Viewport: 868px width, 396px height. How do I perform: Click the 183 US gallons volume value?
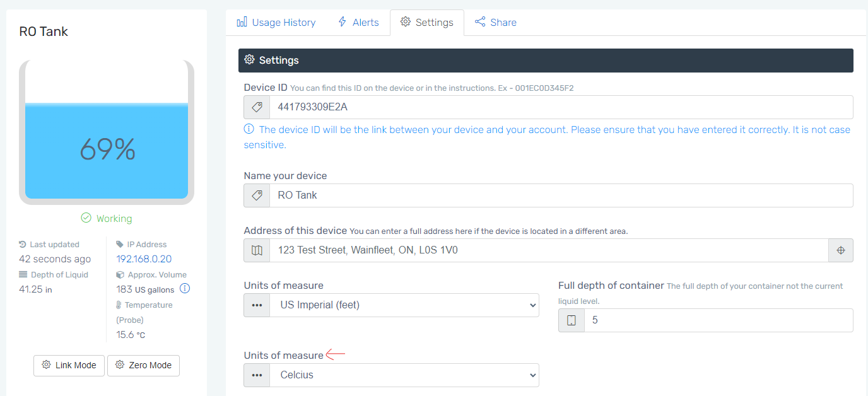coord(145,289)
